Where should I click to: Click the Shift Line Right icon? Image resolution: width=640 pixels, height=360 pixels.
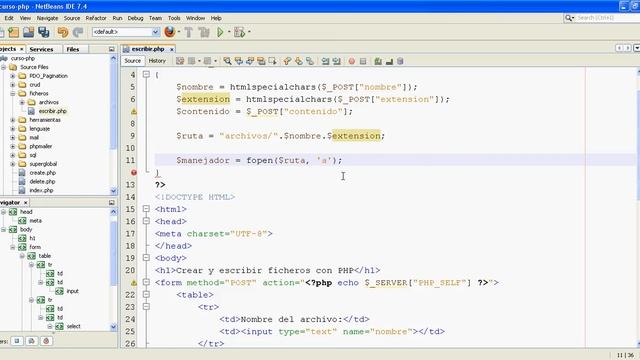click(x=336, y=61)
